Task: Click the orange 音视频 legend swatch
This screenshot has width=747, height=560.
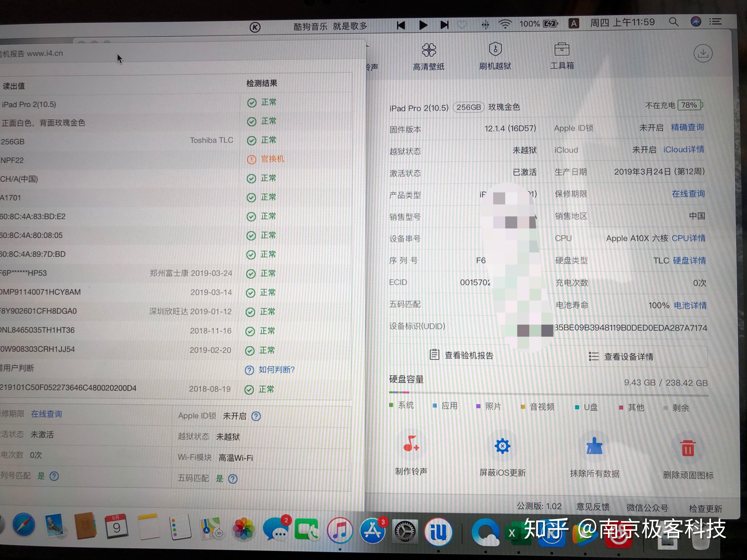Action: coord(523,407)
